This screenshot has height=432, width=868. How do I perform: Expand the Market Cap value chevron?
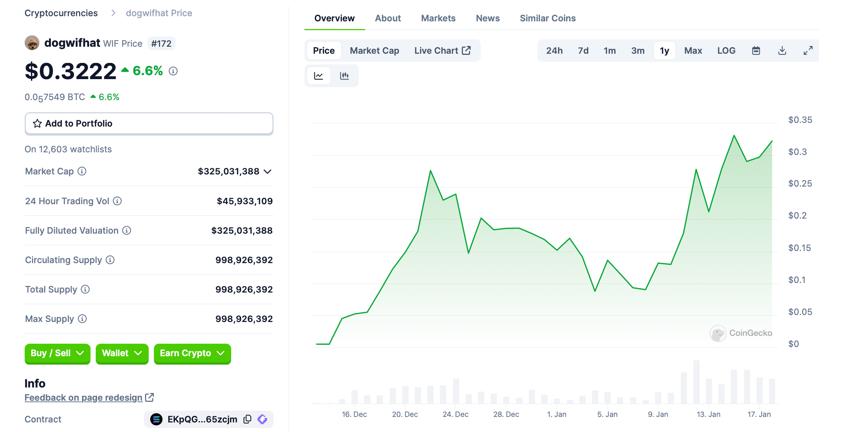[268, 171]
